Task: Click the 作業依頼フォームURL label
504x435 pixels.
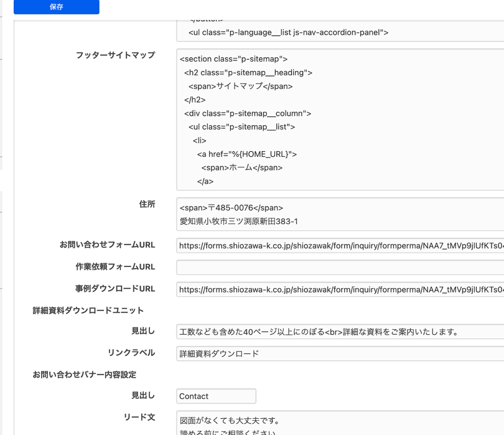Action: (x=115, y=267)
